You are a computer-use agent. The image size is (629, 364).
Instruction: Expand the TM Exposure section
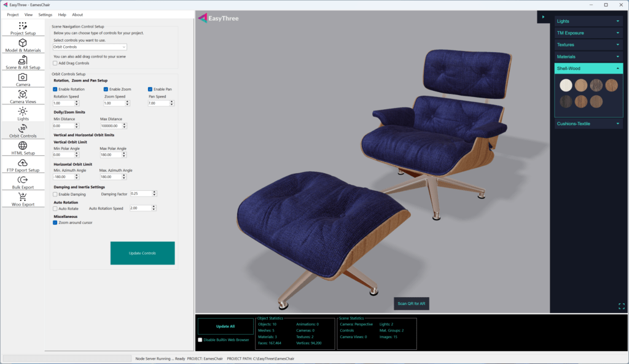click(588, 33)
